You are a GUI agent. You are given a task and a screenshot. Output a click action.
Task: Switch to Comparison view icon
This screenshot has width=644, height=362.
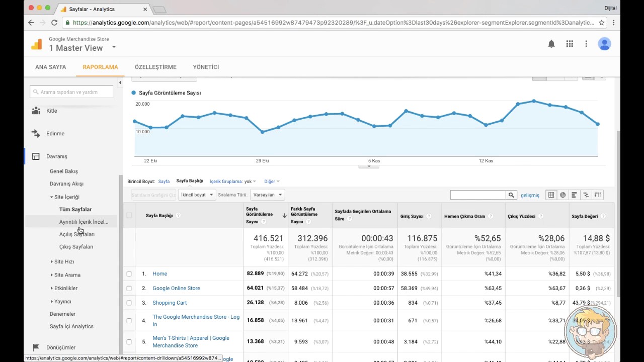586,195
